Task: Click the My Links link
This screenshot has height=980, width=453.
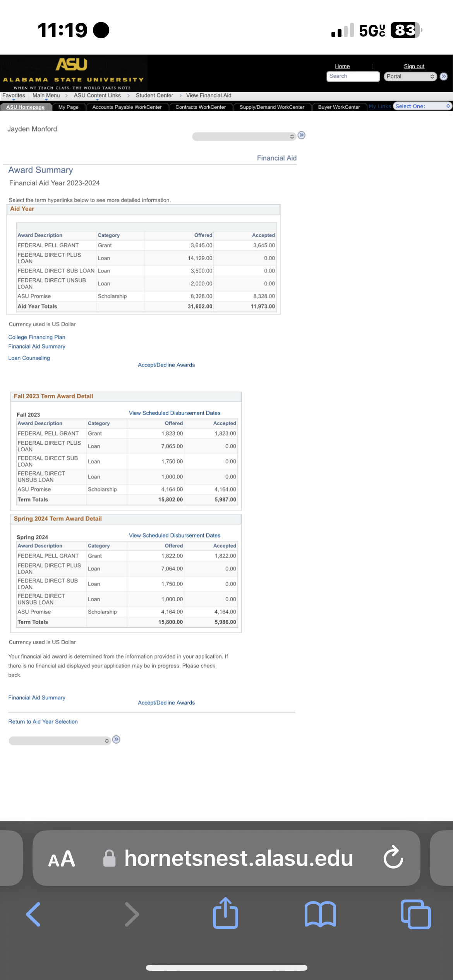Action: [x=380, y=106]
